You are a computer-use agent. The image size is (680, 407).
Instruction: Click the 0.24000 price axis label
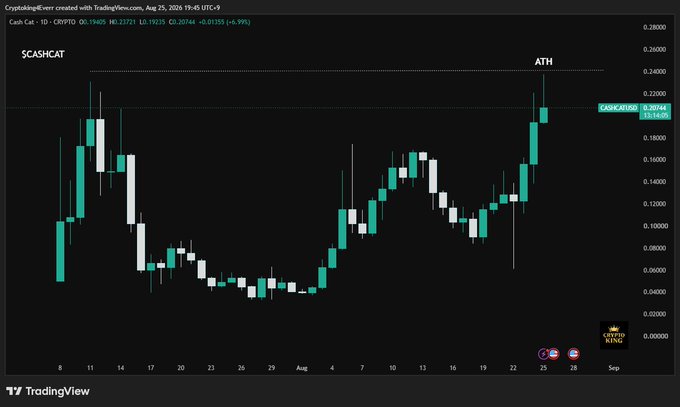pos(654,71)
